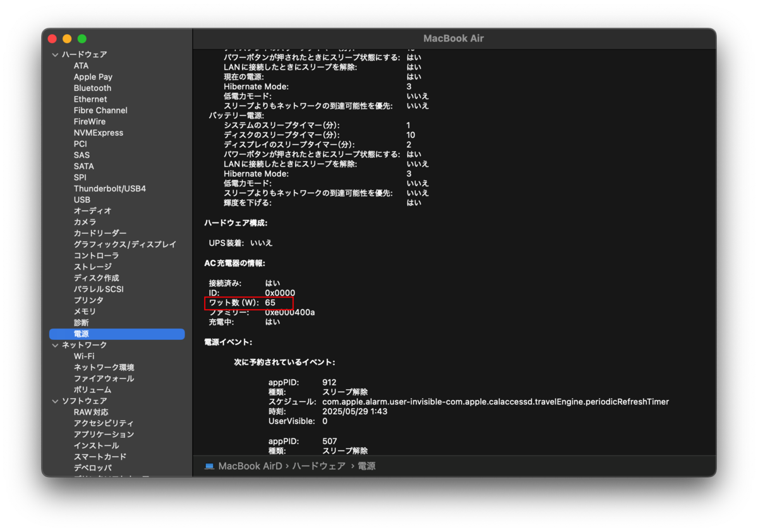Click the MacBook laptop icon in path bar
Viewport: 758px width, 532px height.
210,466
